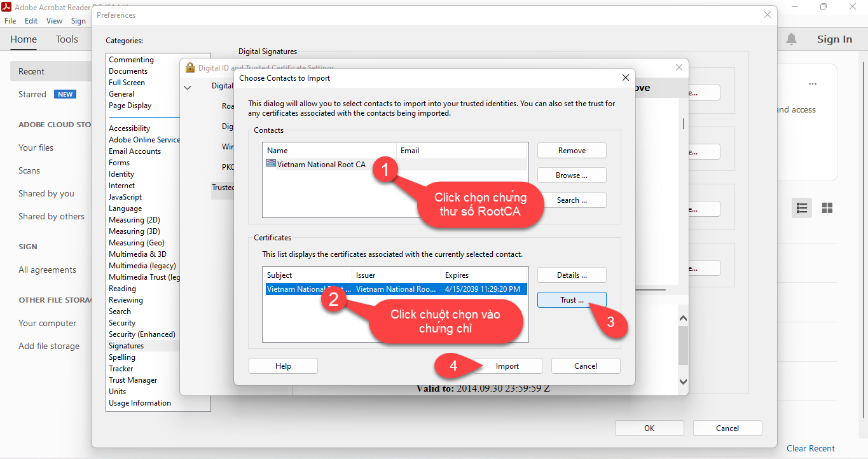This screenshot has width=868, height=459.
Task: Open Your files in sidebar
Action: 36,147
